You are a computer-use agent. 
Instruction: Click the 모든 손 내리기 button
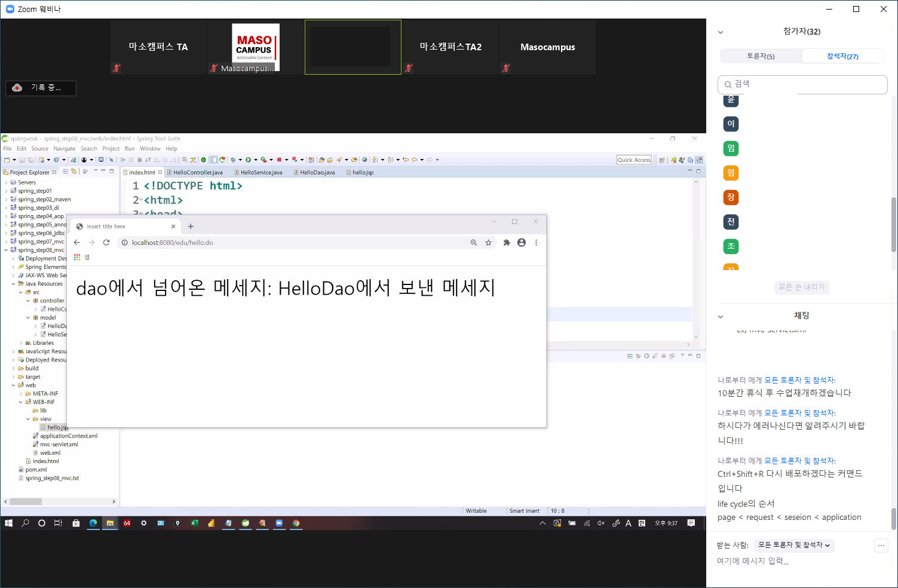[x=801, y=287]
